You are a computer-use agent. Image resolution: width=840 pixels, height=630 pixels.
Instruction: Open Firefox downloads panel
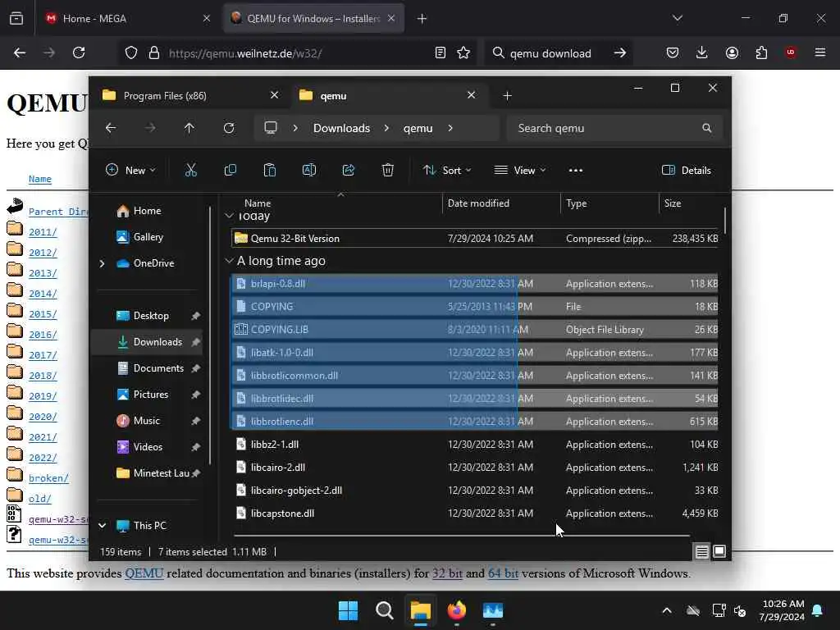click(702, 52)
